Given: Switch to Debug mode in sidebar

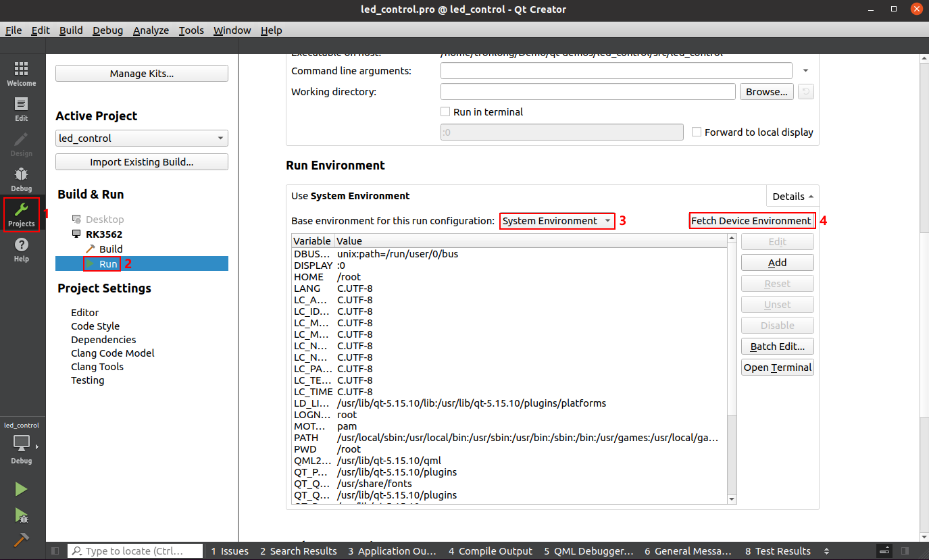Looking at the screenshot, I should [x=21, y=180].
